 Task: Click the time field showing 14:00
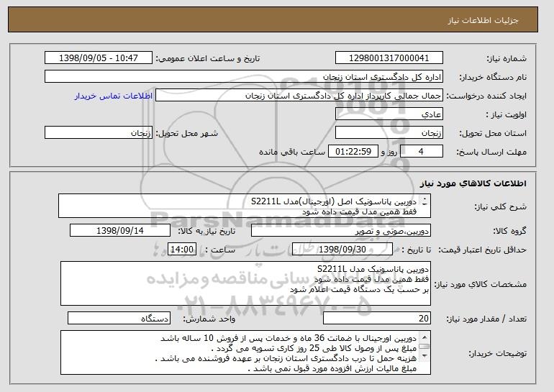(x=182, y=250)
